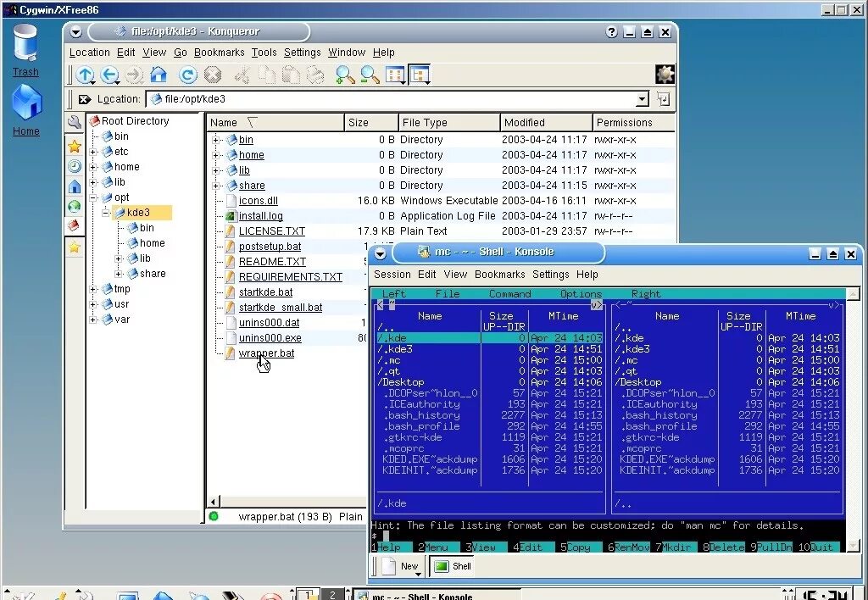Image resolution: width=868 pixels, height=600 pixels.
Task: Expand the tmp folder in the sidebar tree
Action: (93, 289)
